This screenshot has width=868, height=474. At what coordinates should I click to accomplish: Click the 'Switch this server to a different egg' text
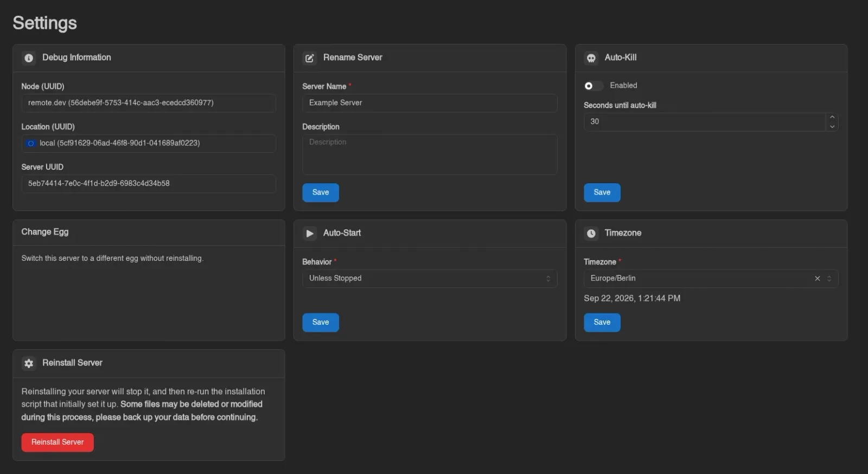(112, 258)
